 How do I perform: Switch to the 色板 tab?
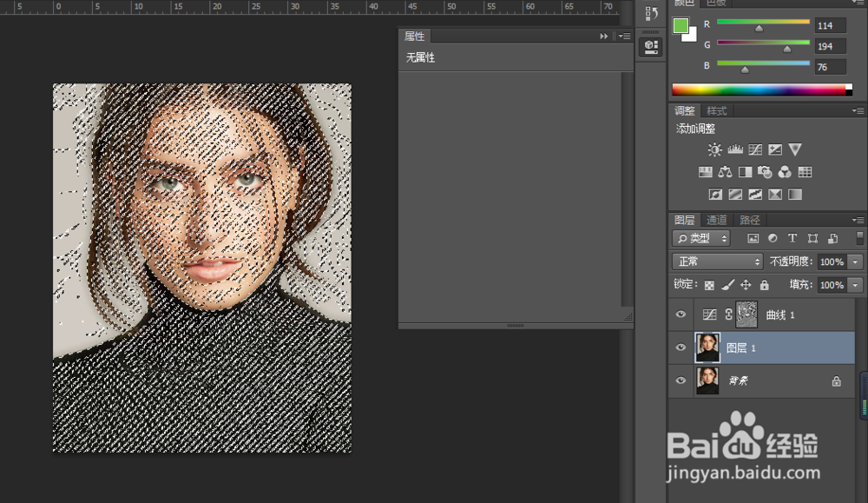pyautogui.click(x=716, y=3)
